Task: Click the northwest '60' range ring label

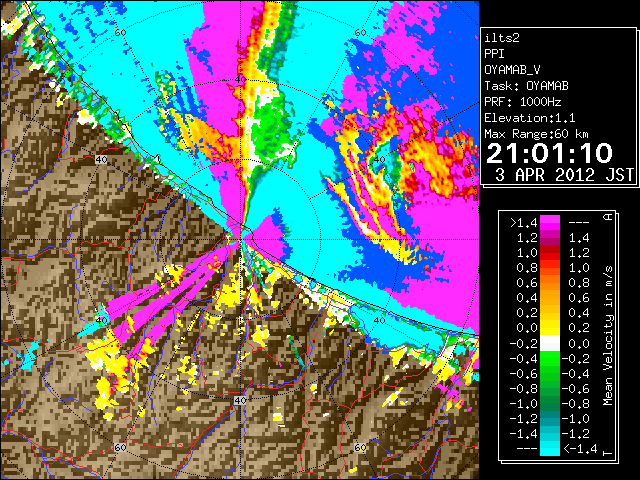Action: (x=120, y=32)
